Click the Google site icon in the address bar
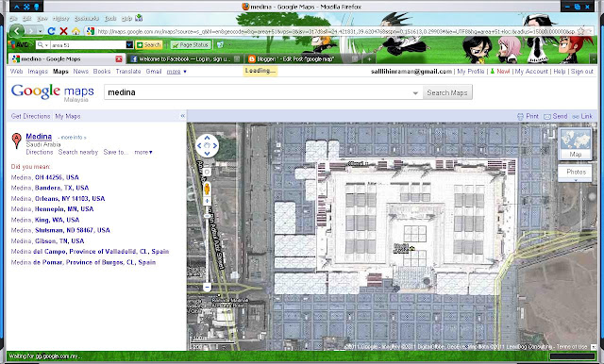The width and height of the screenshot is (604, 364). point(91,31)
